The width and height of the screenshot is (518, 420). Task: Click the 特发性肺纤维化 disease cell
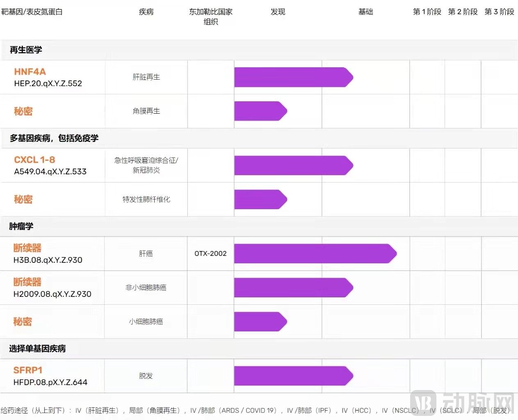click(x=146, y=199)
